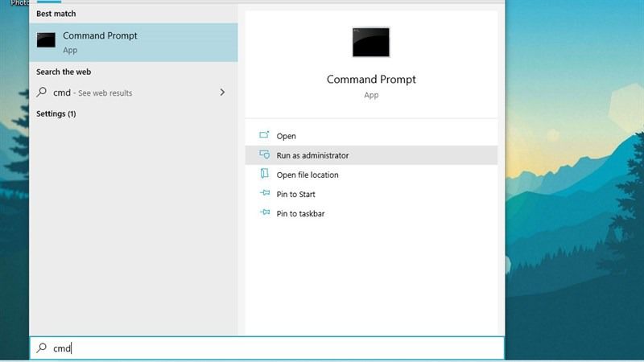This screenshot has width=644, height=362.
Task: Click the large Command Prompt icon in preview pane
Action: [371, 43]
